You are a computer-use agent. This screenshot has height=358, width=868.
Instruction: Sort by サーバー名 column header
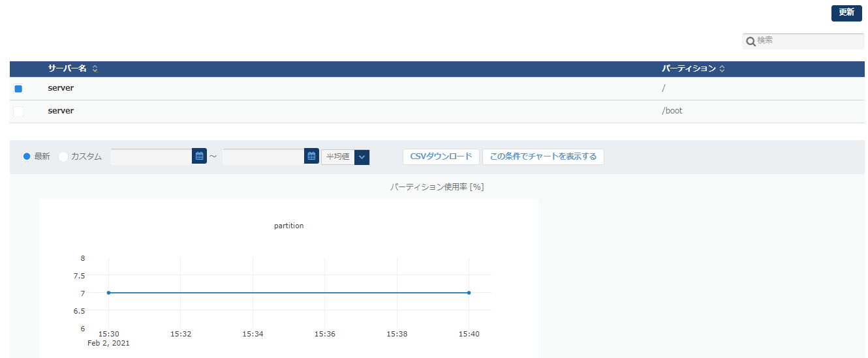pyautogui.click(x=73, y=68)
